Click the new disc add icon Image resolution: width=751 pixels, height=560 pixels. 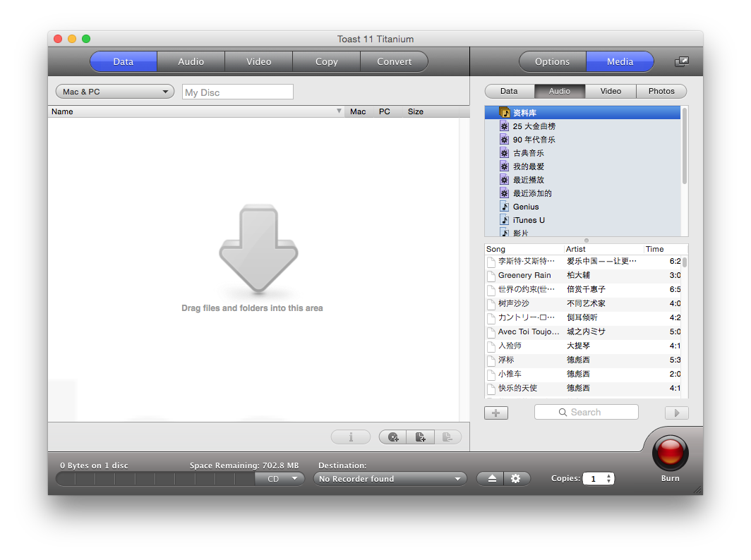[x=393, y=437]
